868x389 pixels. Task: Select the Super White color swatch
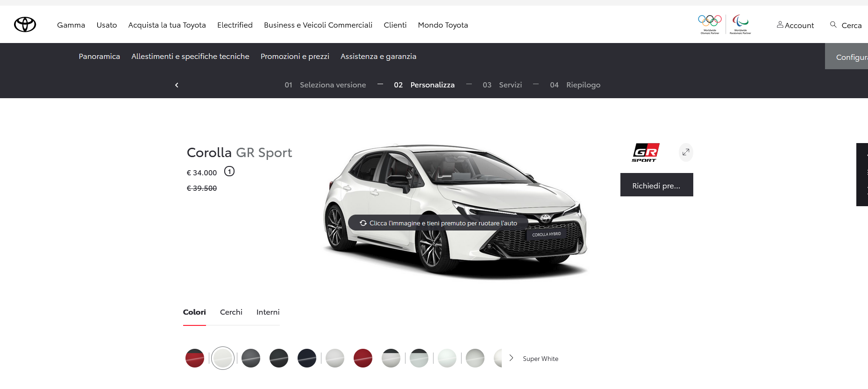(223, 358)
